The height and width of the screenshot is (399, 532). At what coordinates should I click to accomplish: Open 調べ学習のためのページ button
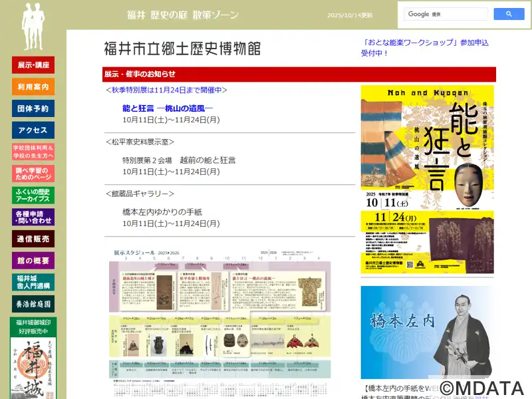pyautogui.click(x=33, y=174)
